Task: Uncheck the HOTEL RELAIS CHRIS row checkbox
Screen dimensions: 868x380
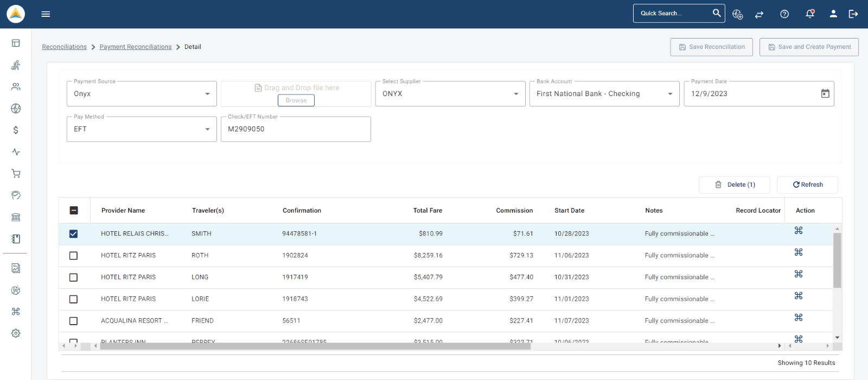Action: coord(74,234)
